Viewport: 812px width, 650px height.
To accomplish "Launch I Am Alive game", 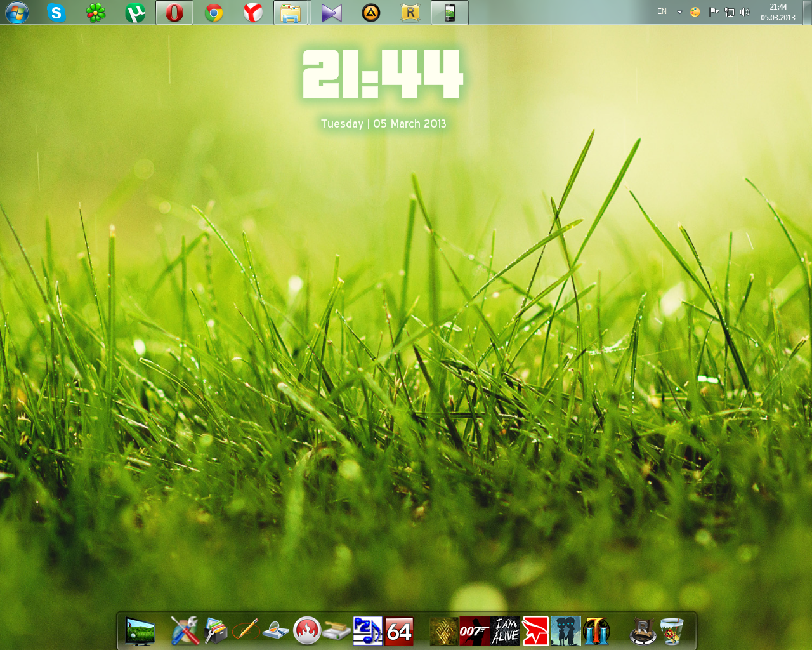I will point(506,632).
